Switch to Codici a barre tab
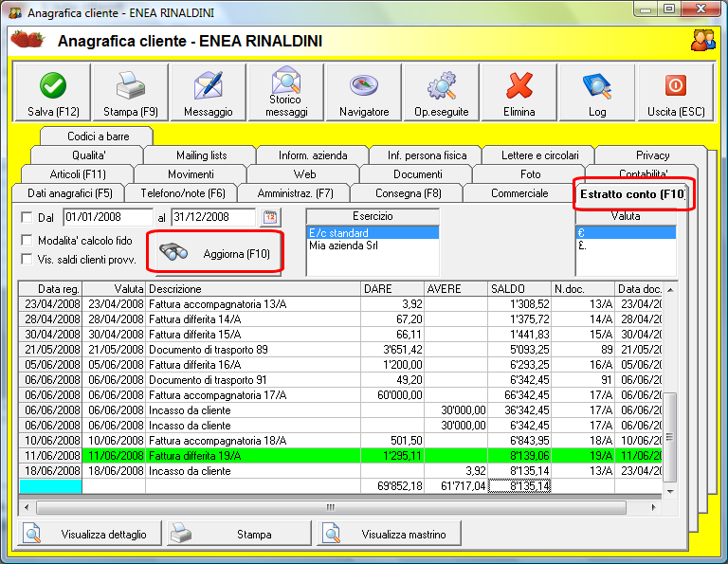This screenshot has width=728, height=564. [x=97, y=136]
